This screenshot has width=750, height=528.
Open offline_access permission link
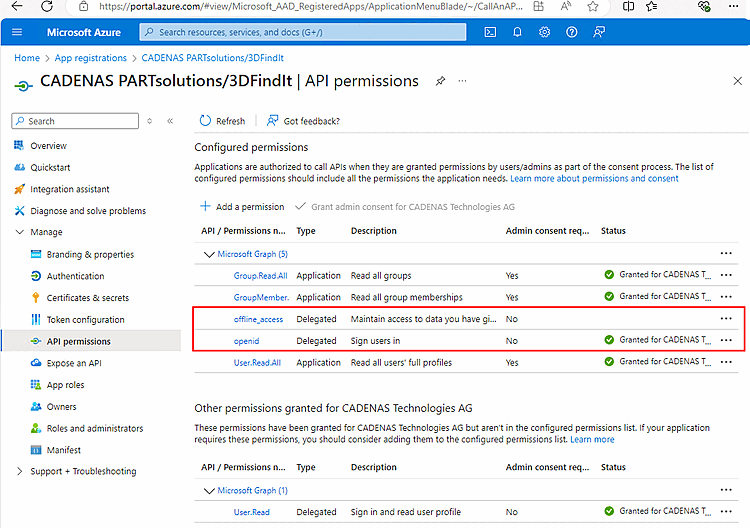coord(258,319)
